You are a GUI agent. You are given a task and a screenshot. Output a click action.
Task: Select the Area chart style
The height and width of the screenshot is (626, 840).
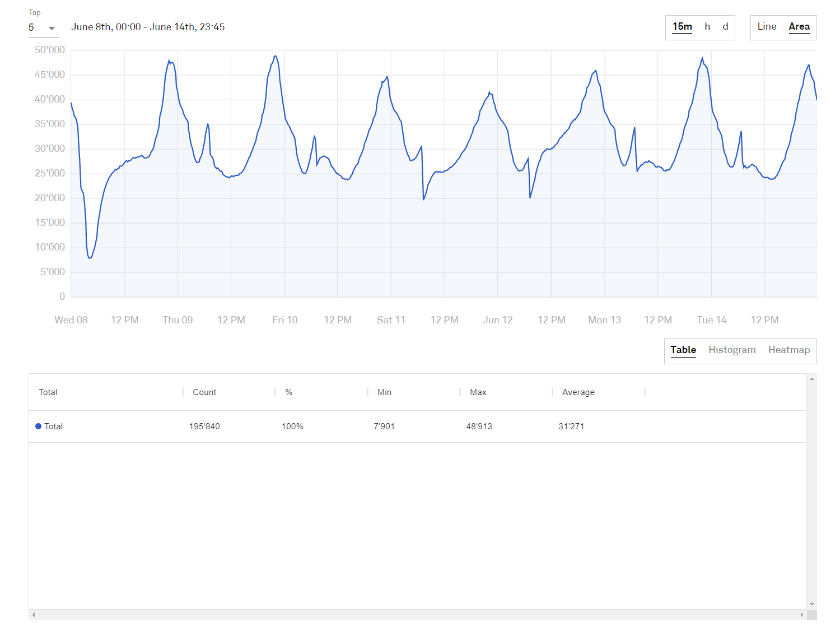(x=799, y=27)
